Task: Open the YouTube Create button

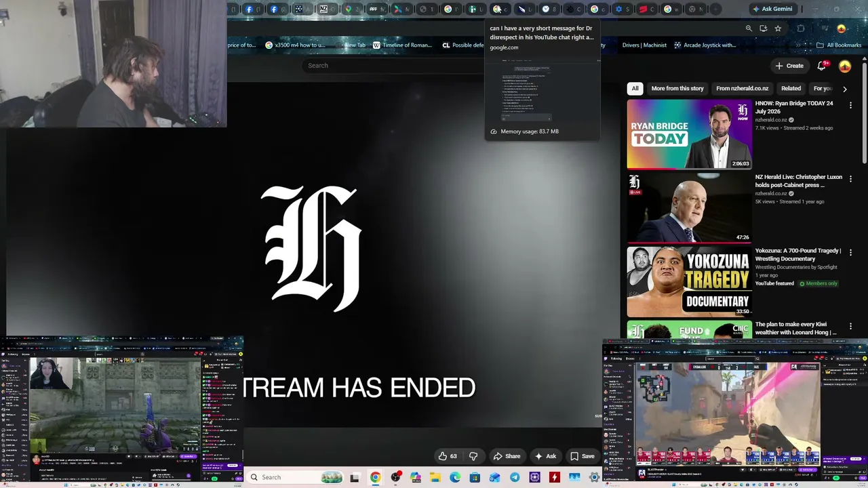Action: tap(790, 66)
